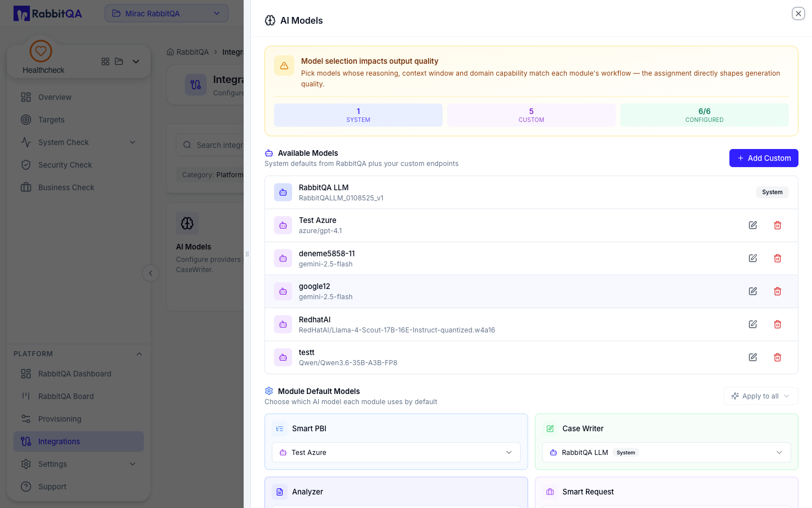This screenshot has width=812, height=508.
Task: Click the AI Models integration card
Action: click(x=205, y=257)
